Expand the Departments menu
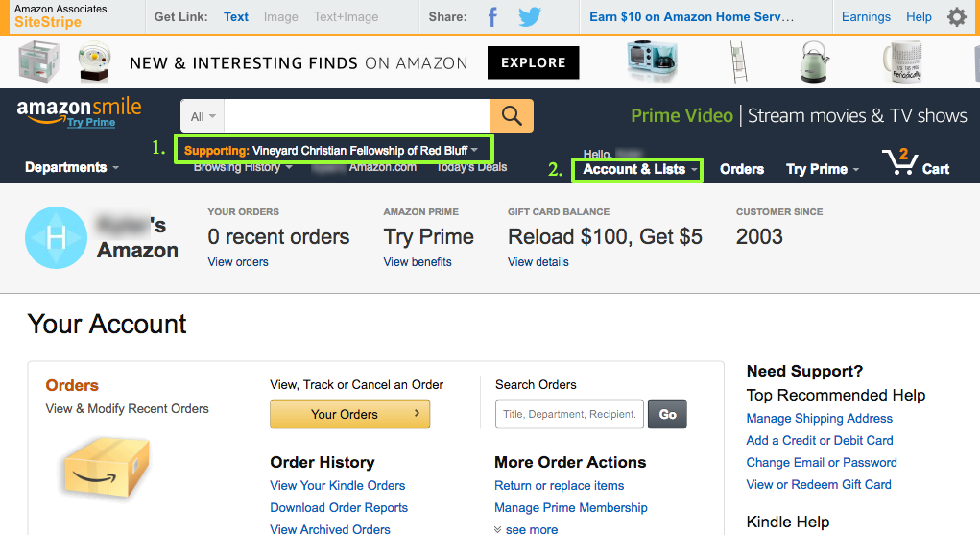Screen dimensions: 980x535 [72, 167]
